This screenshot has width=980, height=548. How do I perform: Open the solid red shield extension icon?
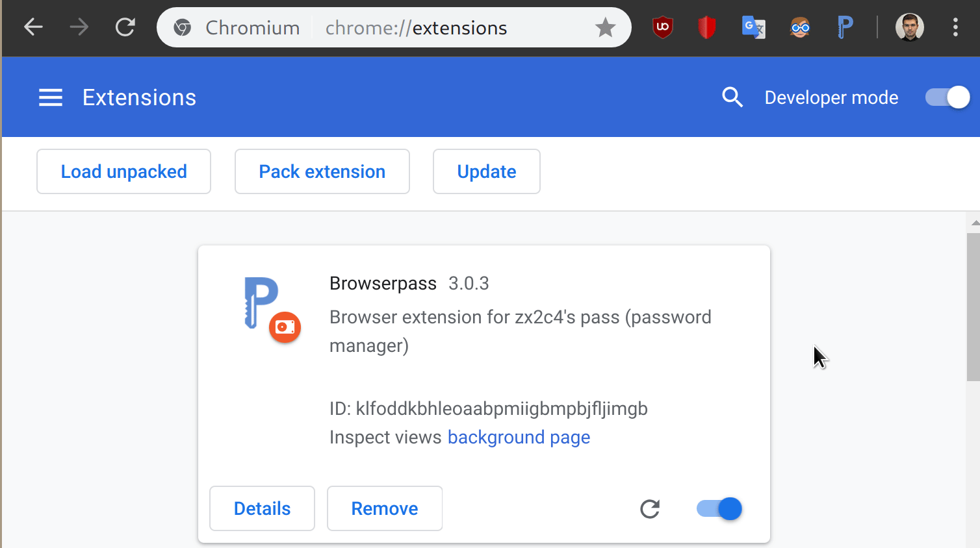pyautogui.click(x=707, y=27)
